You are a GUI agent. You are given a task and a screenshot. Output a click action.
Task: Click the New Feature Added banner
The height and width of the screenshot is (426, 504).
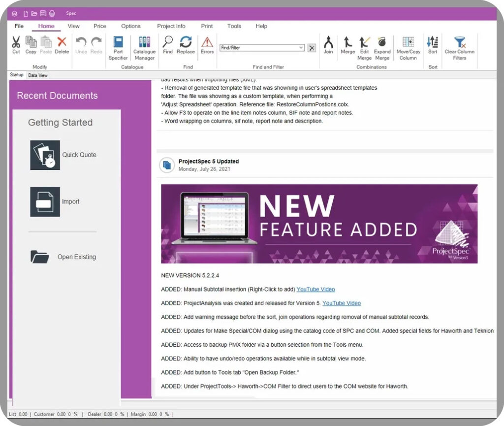point(319,224)
